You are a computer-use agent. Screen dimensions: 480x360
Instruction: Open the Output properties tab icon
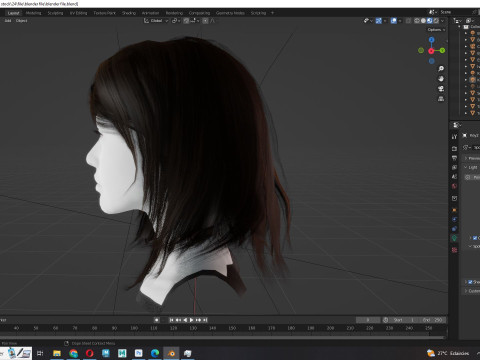point(454,158)
